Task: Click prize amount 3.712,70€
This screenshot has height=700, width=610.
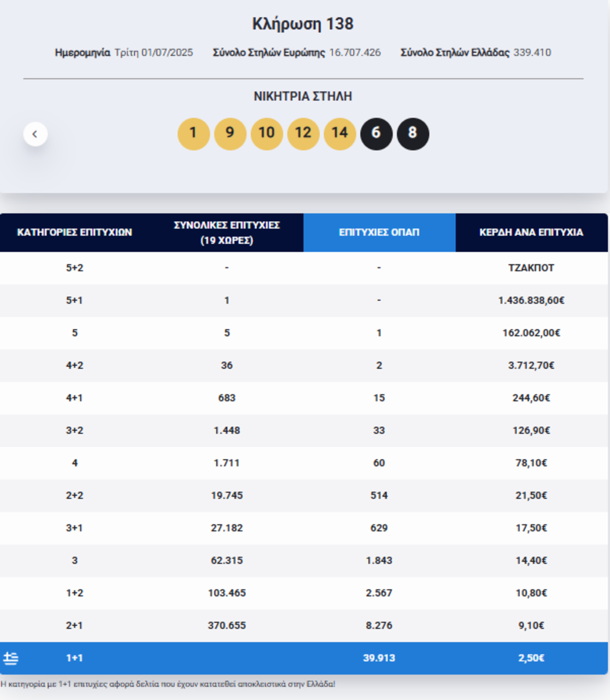Action: tap(531, 366)
